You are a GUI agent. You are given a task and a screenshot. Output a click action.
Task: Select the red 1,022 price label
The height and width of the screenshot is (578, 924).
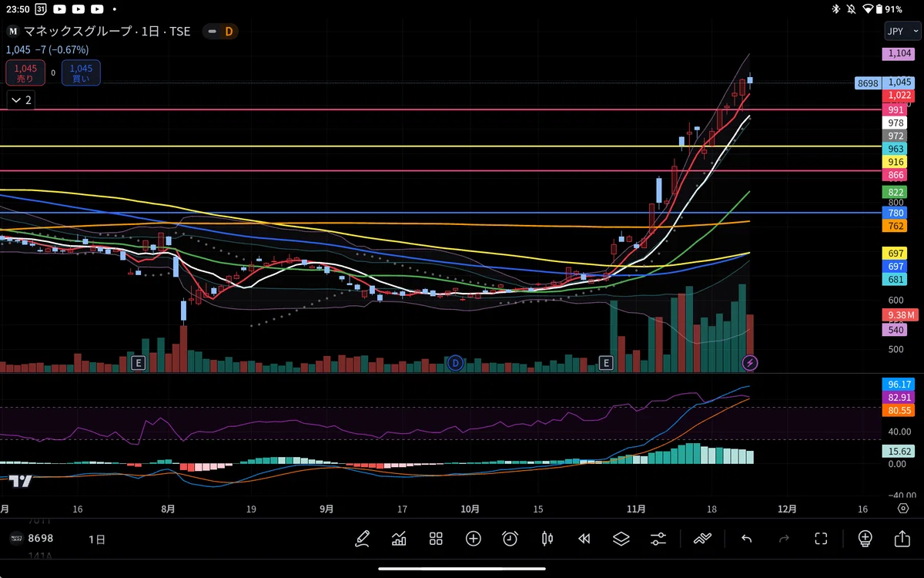click(x=899, y=96)
